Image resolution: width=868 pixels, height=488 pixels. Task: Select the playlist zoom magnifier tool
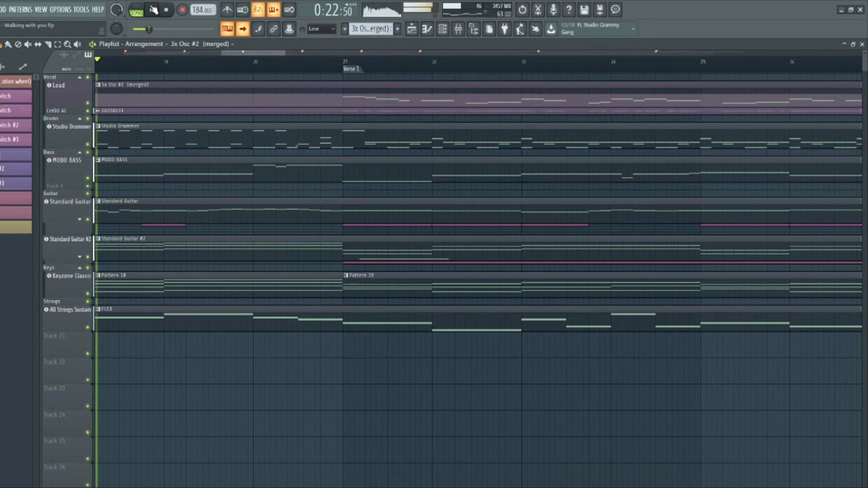[67, 44]
